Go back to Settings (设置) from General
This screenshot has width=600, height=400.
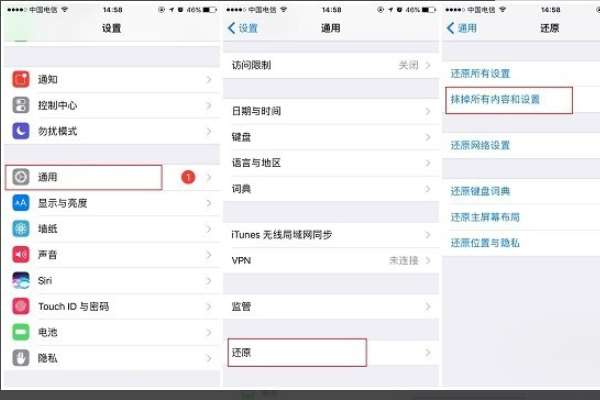point(243,28)
